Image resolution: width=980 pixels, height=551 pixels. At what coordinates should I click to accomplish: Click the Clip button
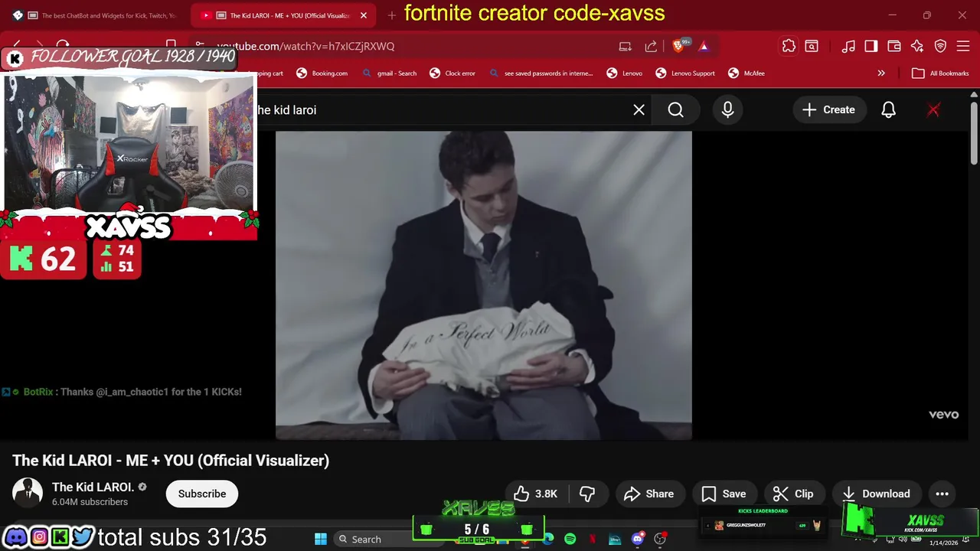coord(793,494)
